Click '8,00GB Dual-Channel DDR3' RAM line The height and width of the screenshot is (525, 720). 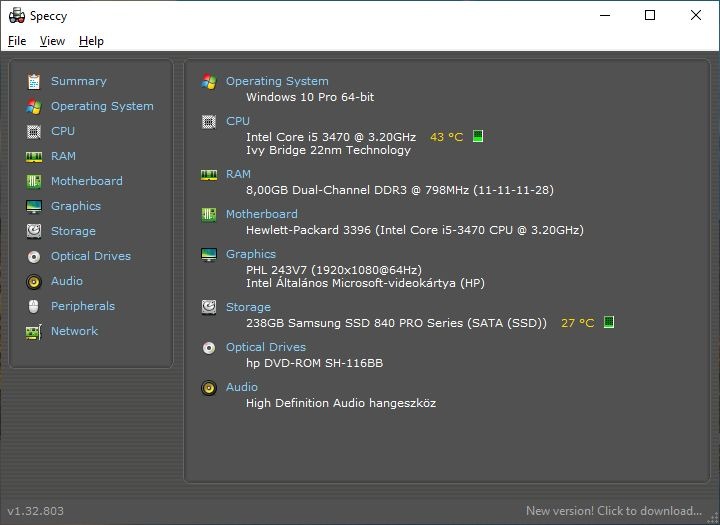400,190
